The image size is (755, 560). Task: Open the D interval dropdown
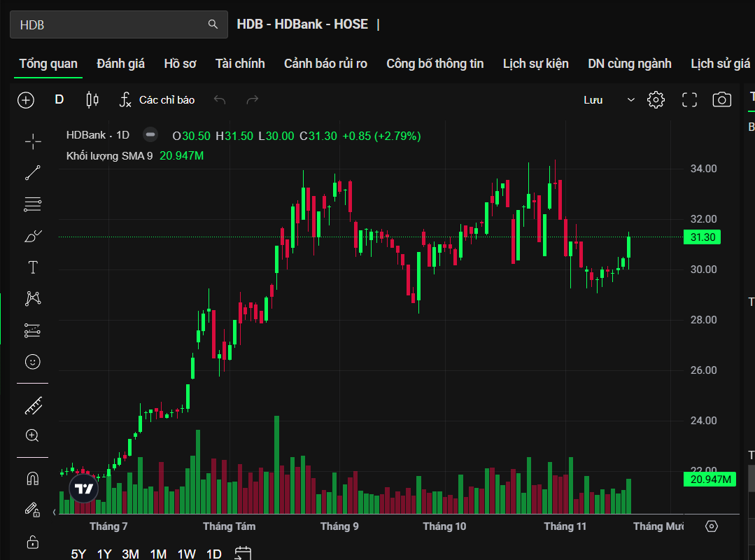[x=59, y=100]
